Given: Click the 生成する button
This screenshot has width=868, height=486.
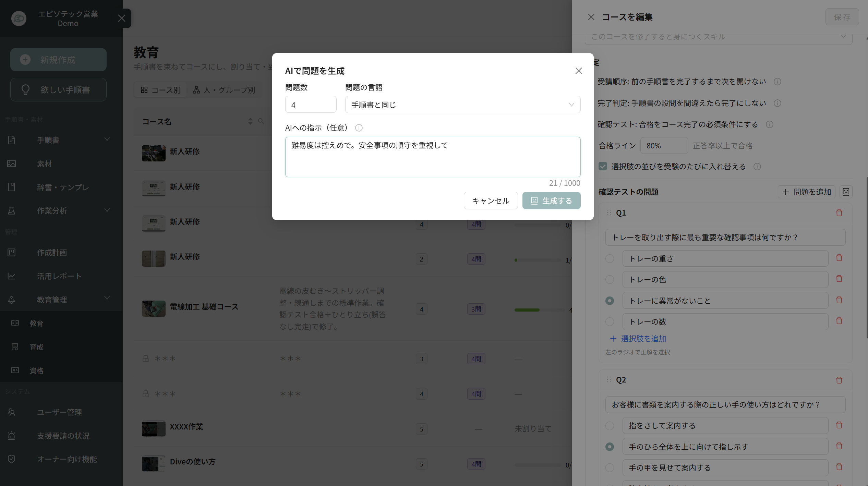Looking at the screenshot, I should (x=551, y=201).
